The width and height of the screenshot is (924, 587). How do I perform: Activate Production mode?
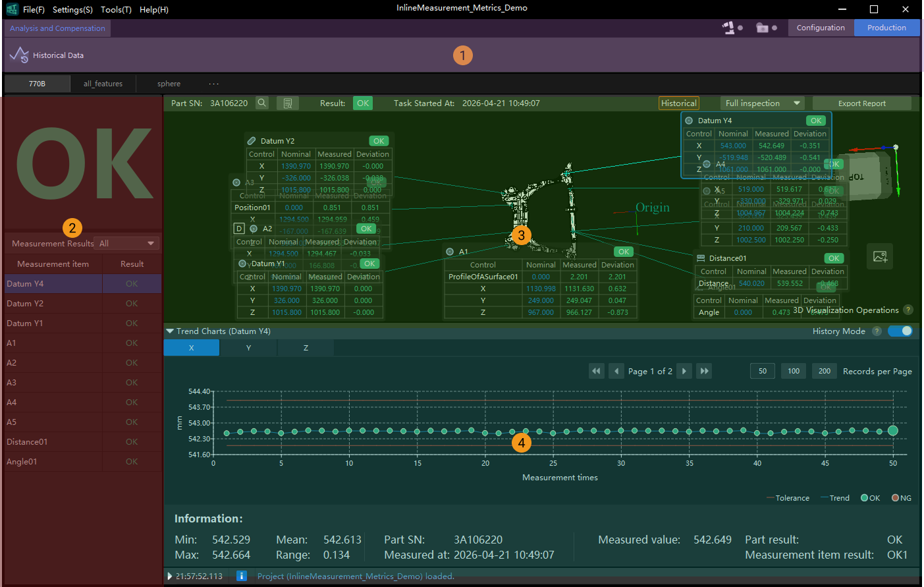pos(887,28)
